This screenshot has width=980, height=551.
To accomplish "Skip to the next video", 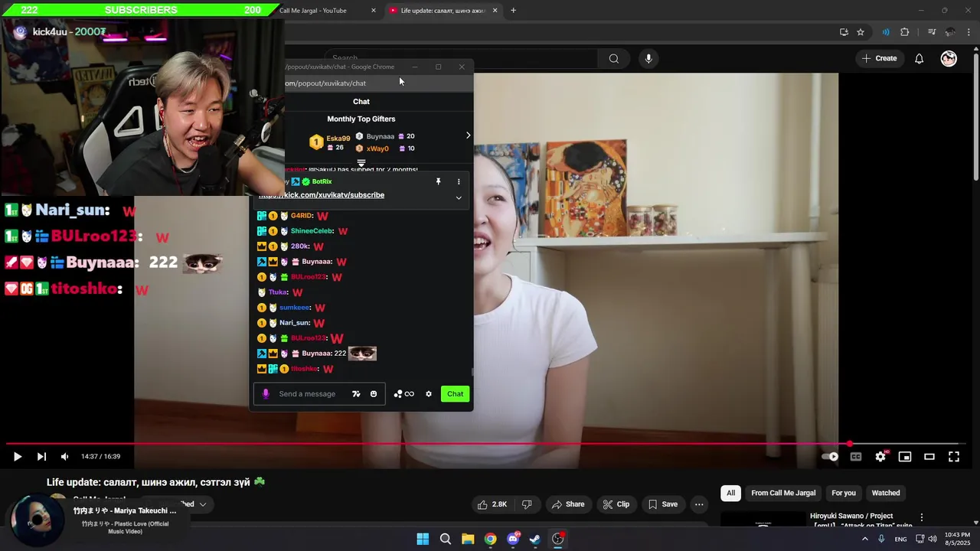I will tap(41, 457).
